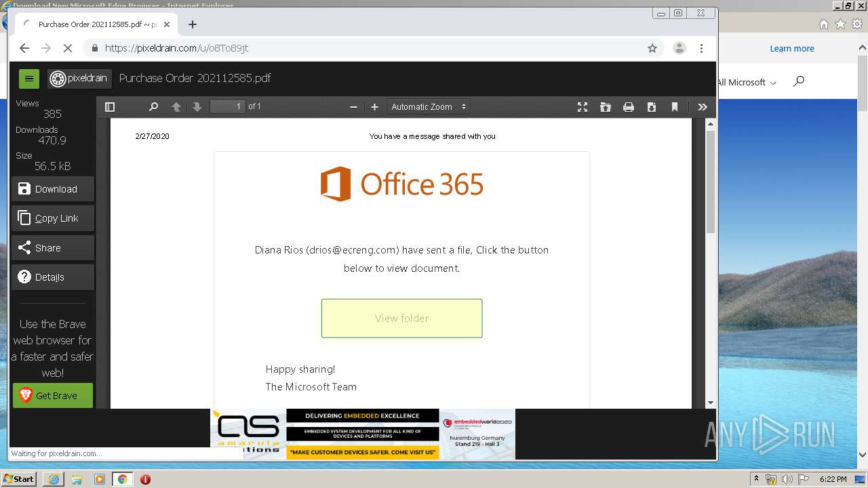Go to previous PDF page

[x=176, y=107]
